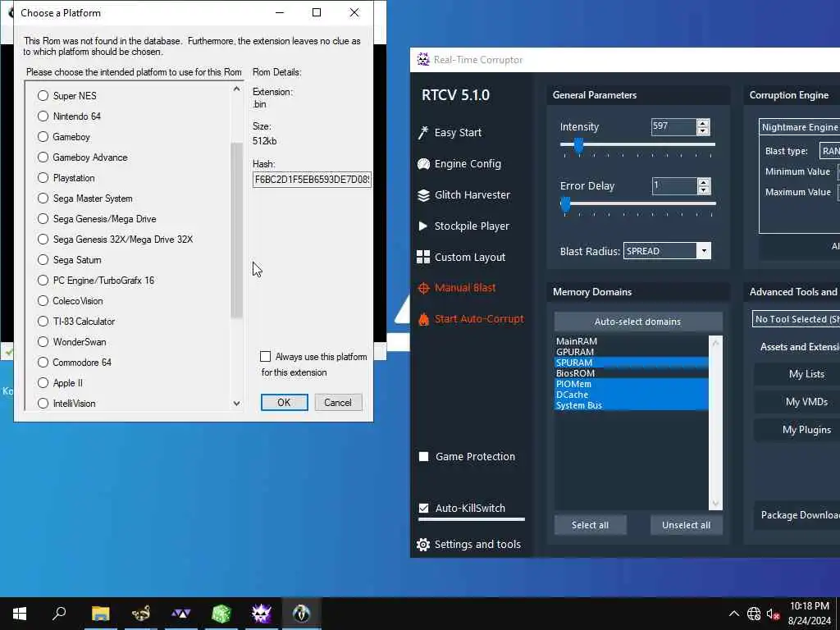This screenshot has height=630, width=840.
Task: Show hidden tray icons chevron
Action: [734, 614]
